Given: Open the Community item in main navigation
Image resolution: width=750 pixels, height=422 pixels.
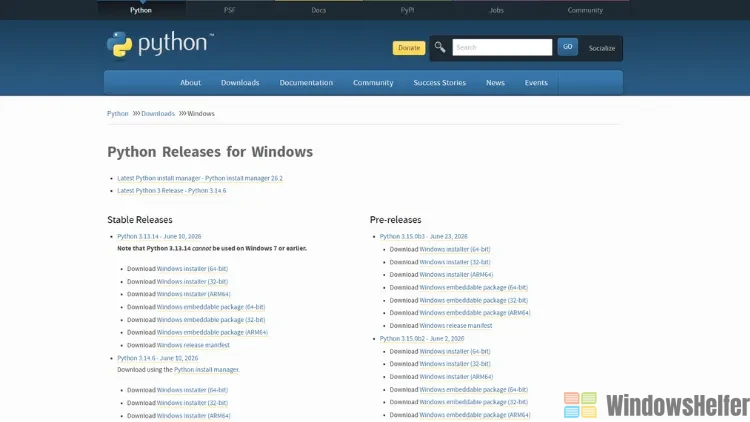Looking at the screenshot, I should 373,83.
